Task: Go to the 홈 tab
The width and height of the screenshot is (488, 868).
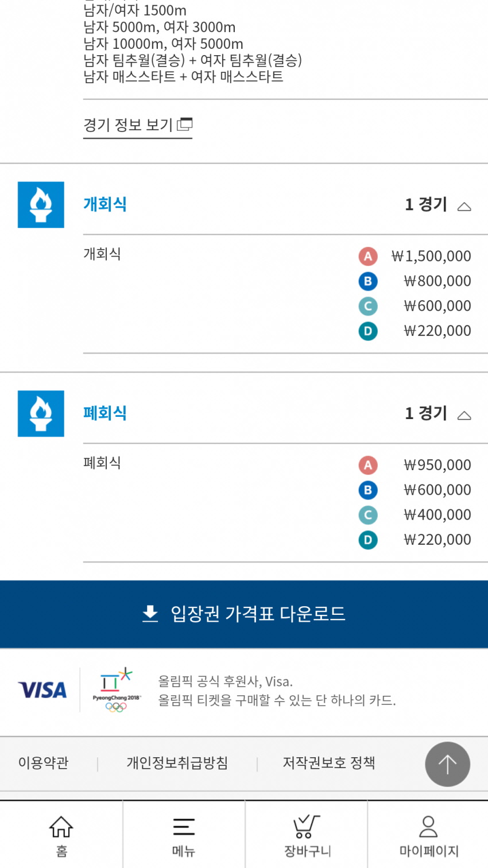Action: pyautogui.click(x=61, y=835)
